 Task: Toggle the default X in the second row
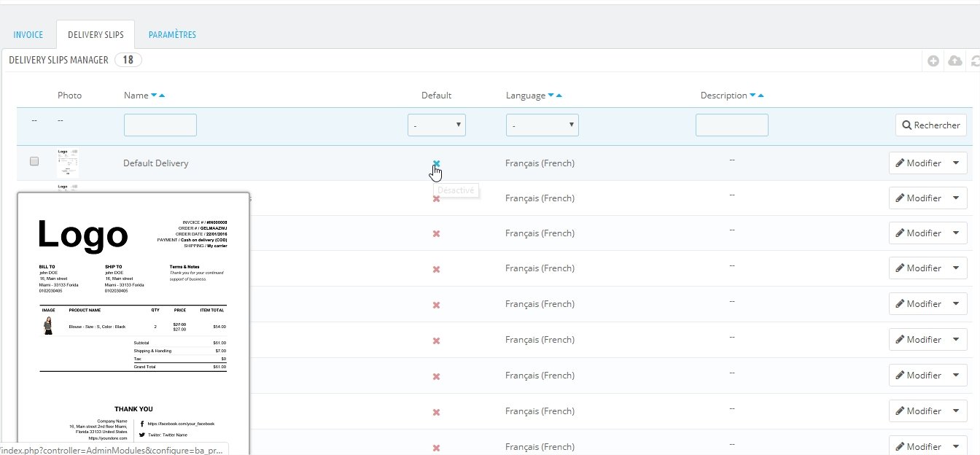(436, 198)
